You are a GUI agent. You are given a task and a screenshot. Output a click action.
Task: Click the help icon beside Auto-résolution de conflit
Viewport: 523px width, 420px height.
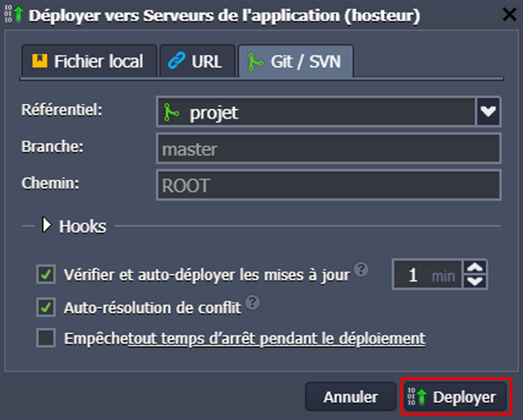click(x=252, y=302)
